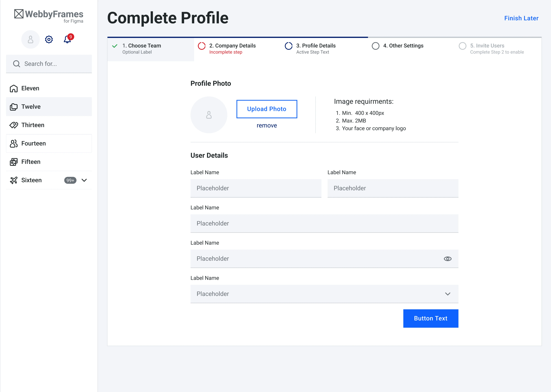Go to the Company Details step
Viewport: 551px width, 392px height.
[x=202, y=46]
